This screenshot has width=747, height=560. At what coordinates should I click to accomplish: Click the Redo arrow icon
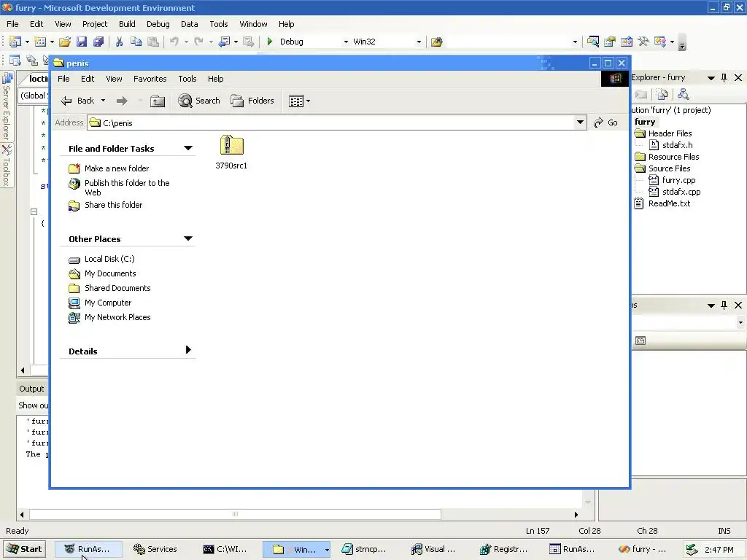[199, 42]
